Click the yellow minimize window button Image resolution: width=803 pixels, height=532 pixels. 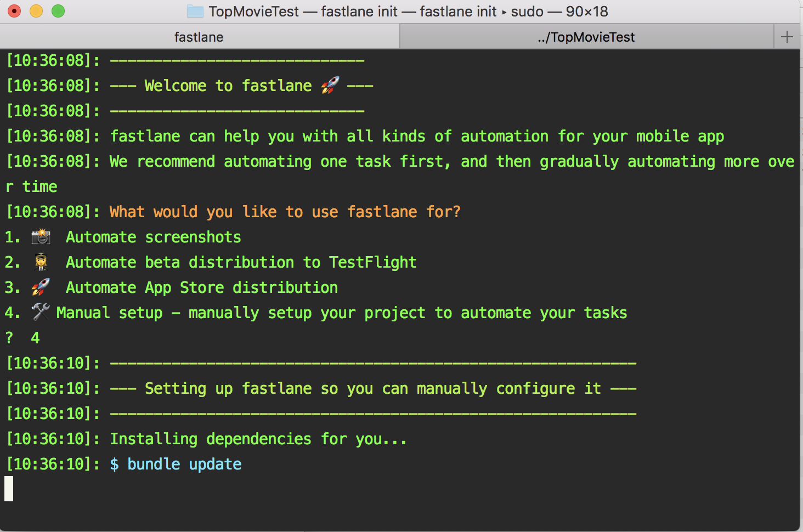pos(36,11)
